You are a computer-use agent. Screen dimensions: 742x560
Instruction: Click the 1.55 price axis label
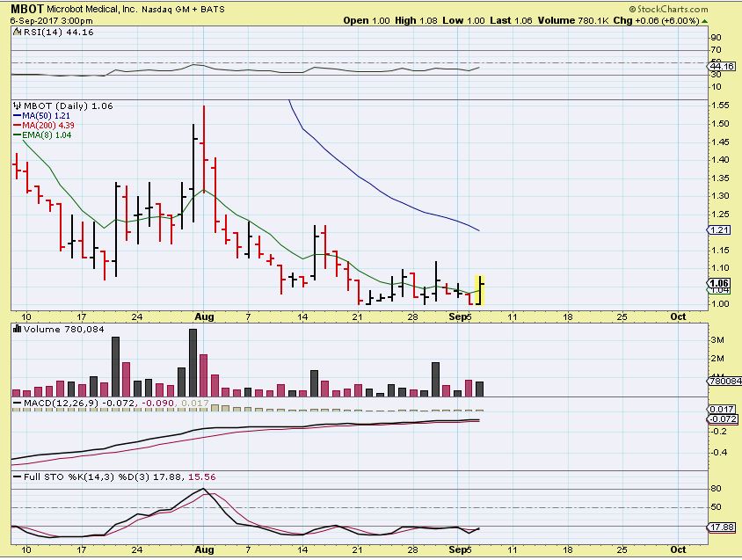click(720, 105)
